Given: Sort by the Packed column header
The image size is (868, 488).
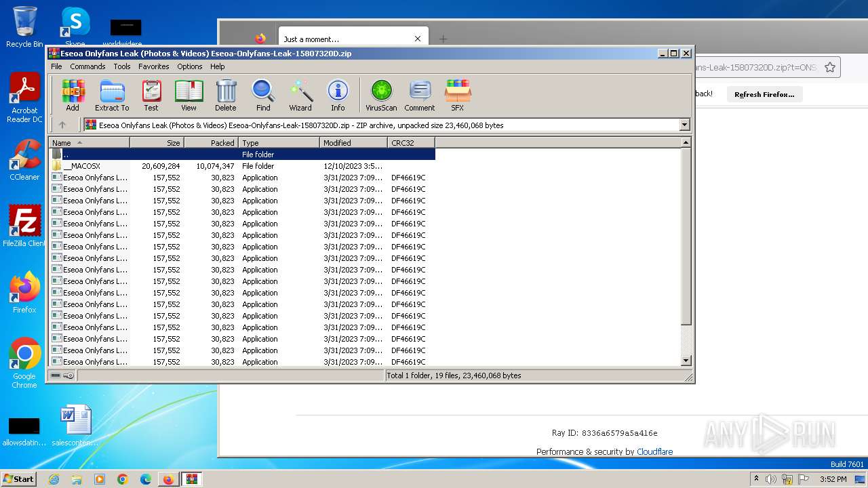Looking at the screenshot, I should tap(211, 142).
